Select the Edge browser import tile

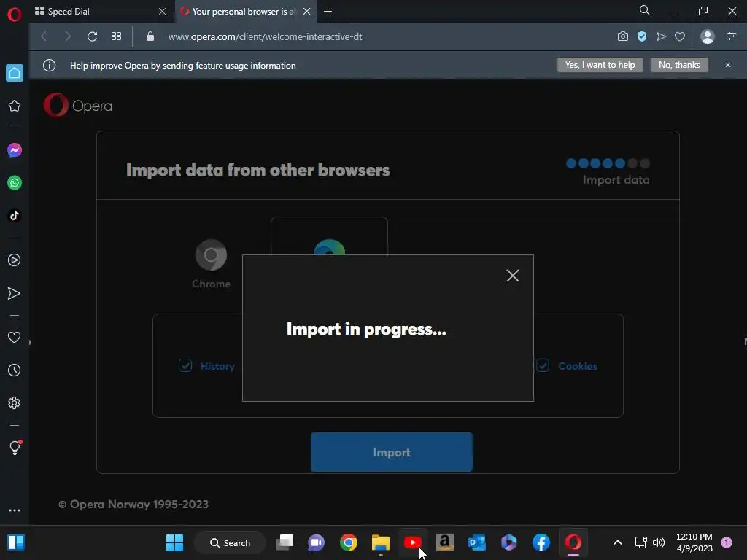tap(329, 236)
